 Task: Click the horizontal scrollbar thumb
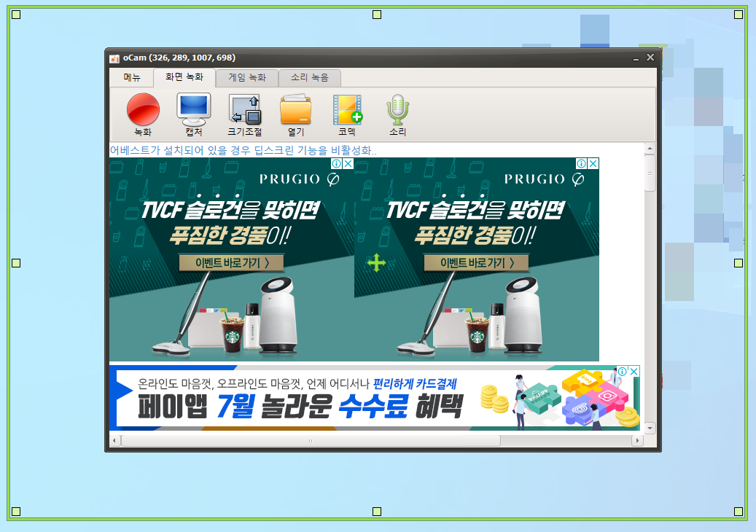311,440
